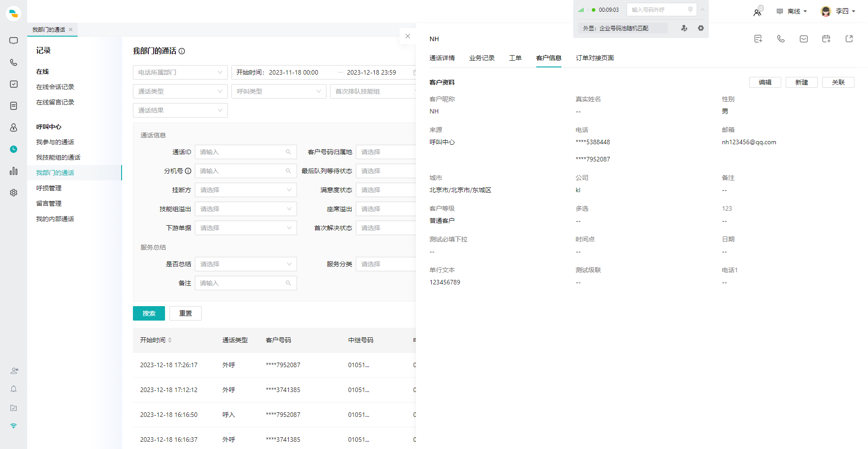Open the notification bell icon
The image size is (868, 449).
(x=14, y=389)
